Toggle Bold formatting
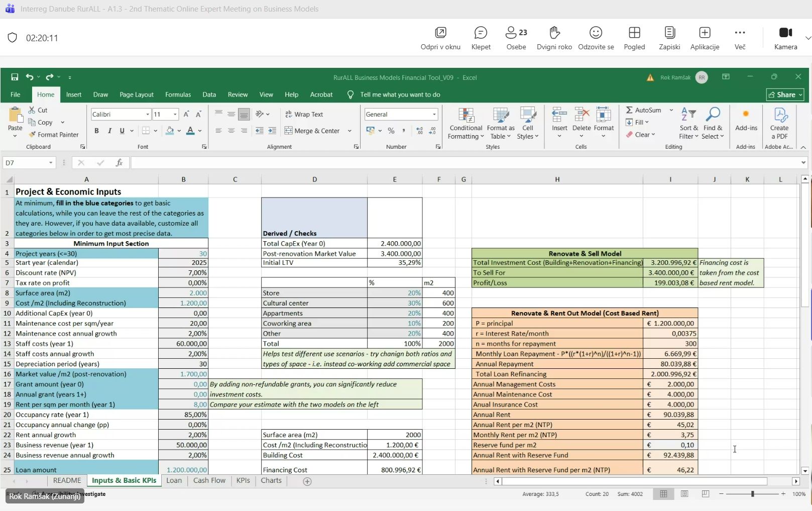This screenshot has height=511, width=812. tap(96, 131)
